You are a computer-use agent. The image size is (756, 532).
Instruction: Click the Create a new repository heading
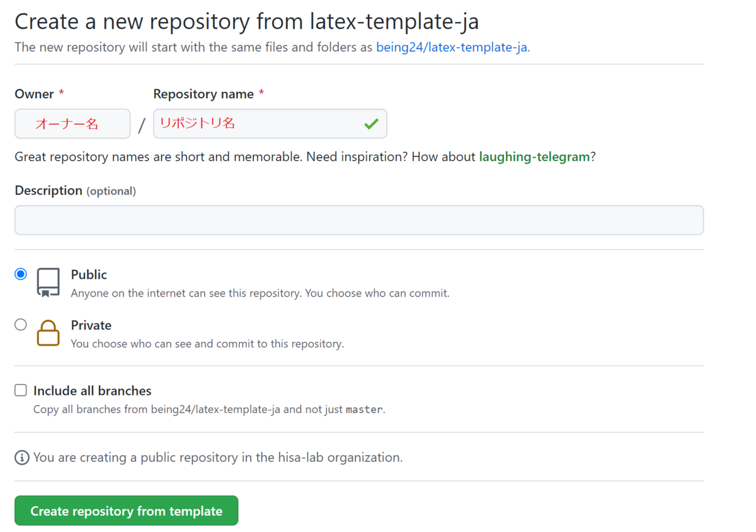(246, 22)
